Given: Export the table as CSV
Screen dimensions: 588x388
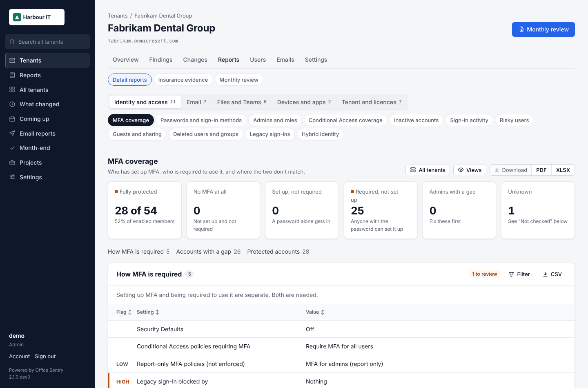Looking at the screenshot, I should 552,274.
